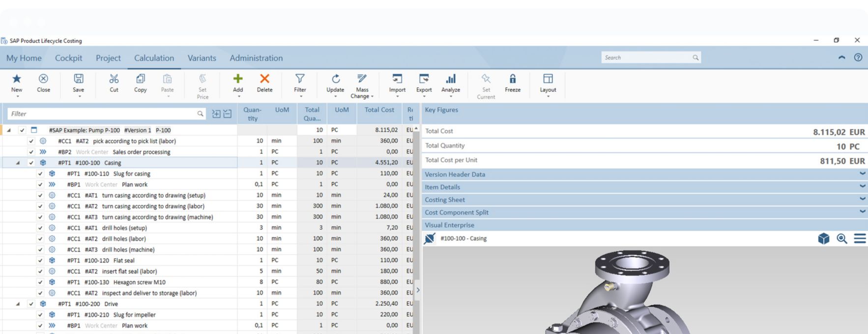
Task: Open the 3D viewer hamburger menu
Action: 860,239
